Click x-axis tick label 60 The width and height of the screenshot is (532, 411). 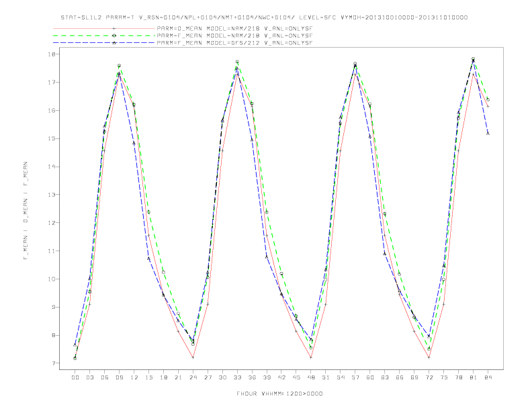(370, 377)
